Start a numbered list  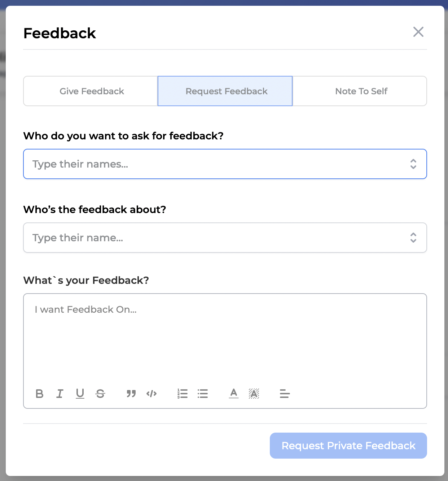point(183,394)
